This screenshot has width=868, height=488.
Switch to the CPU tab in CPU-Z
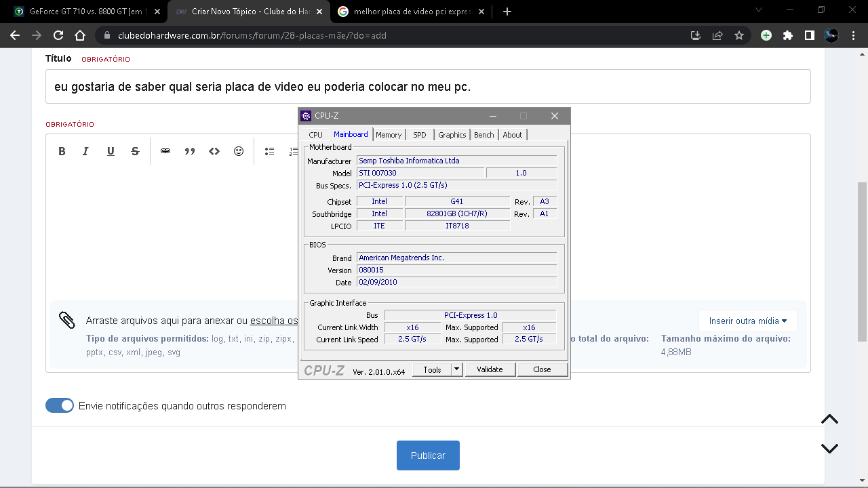(x=316, y=135)
